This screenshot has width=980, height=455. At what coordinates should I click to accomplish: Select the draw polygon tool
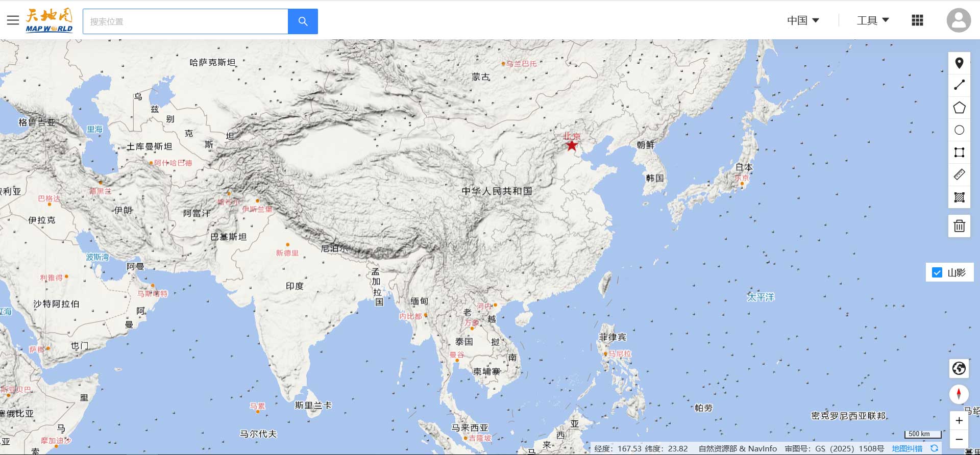click(x=959, y=108)
